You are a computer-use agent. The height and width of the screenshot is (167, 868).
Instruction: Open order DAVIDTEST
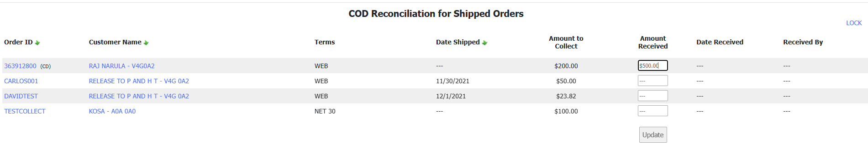click(21, 96)
